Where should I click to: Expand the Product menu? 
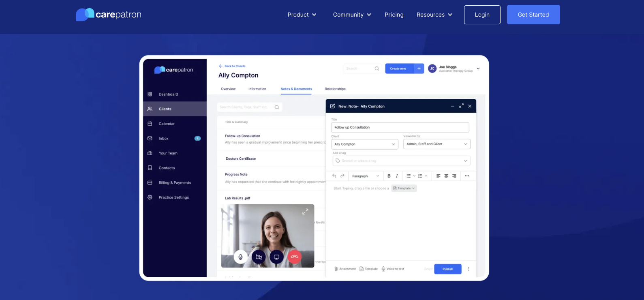click(x=302, y=15)
